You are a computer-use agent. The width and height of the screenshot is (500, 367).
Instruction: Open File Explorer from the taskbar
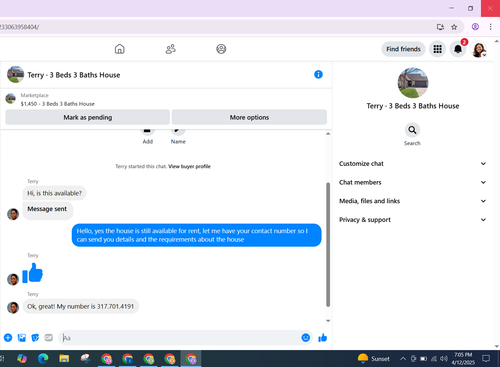coord(64,359)
